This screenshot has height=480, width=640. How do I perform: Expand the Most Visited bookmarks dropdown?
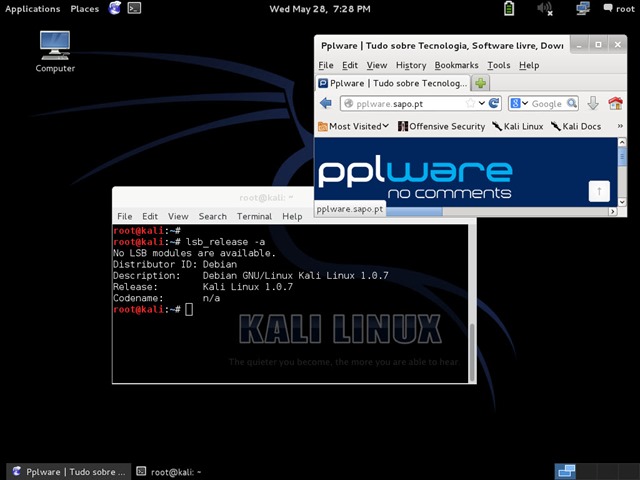pos(353,127)
